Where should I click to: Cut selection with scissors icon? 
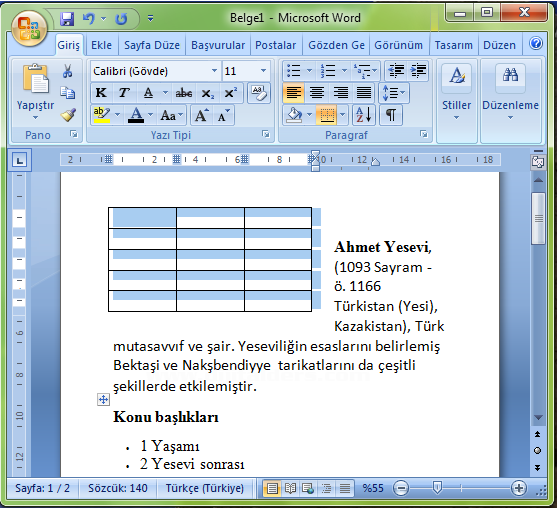pyautogui.click(x=67, y=71)
